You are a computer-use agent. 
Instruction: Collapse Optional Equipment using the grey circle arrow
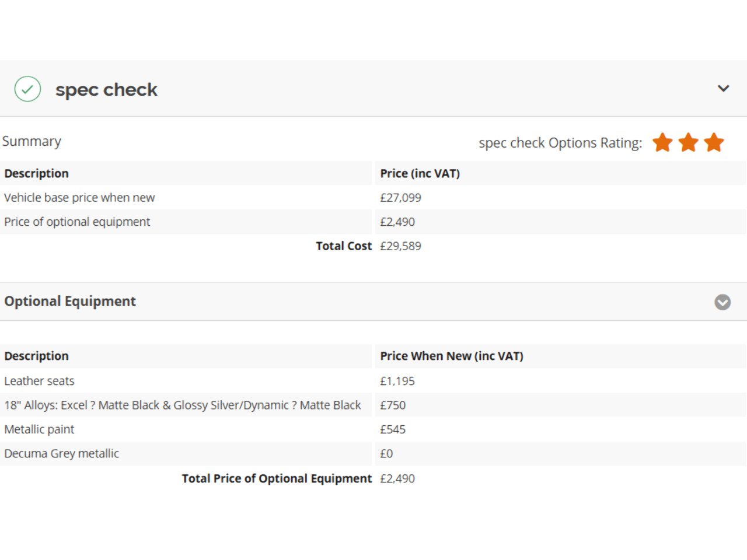(722, 302)
